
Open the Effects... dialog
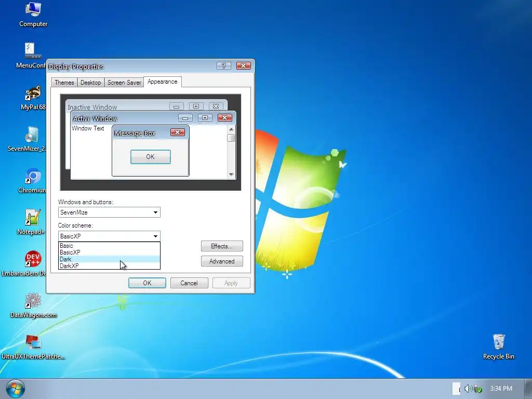pyautogui.click(x=222, y=246)
